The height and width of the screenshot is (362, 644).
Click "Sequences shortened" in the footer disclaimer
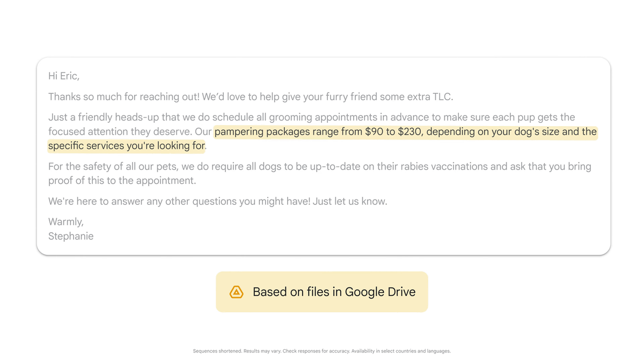pyautogui.click(x=217, y=351)
